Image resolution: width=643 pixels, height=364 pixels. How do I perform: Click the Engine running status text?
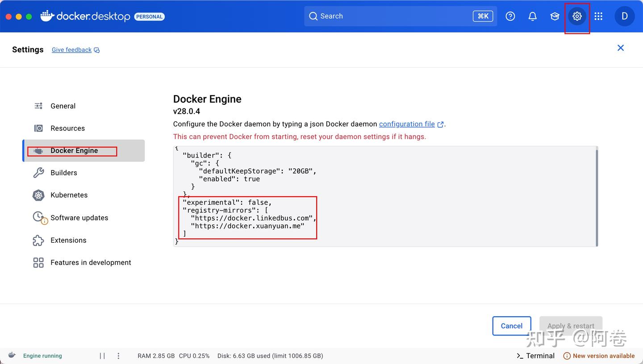click(x=42, y=356)
